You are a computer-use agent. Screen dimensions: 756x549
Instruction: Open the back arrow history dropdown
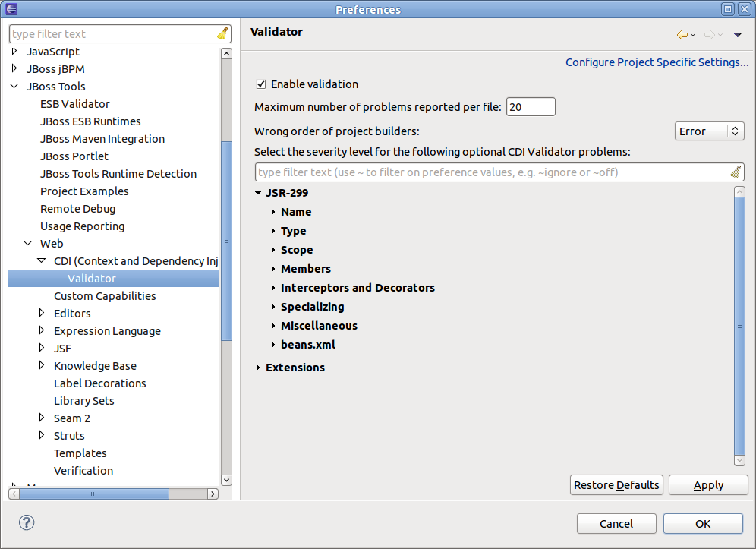(693, 35)
